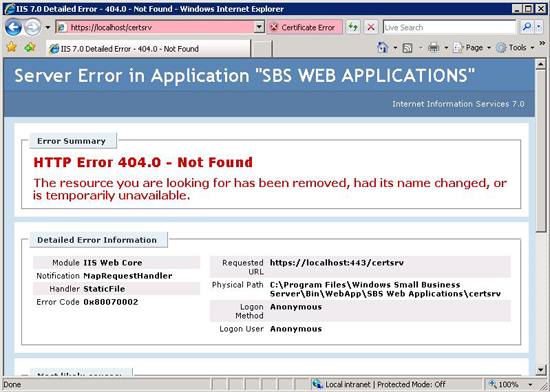Screen dimensions: 550x392
Task: Expand the Feeds dropdown arrow
Action: pos(421,48)
